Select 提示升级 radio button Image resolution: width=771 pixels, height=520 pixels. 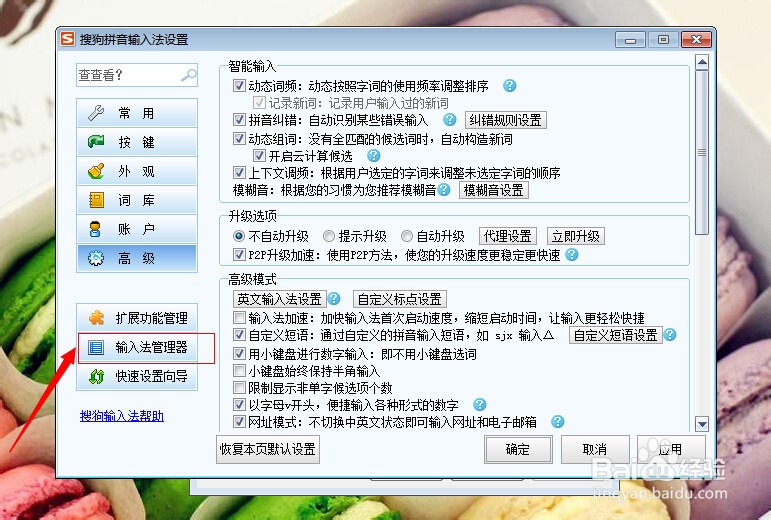[328, 236]
